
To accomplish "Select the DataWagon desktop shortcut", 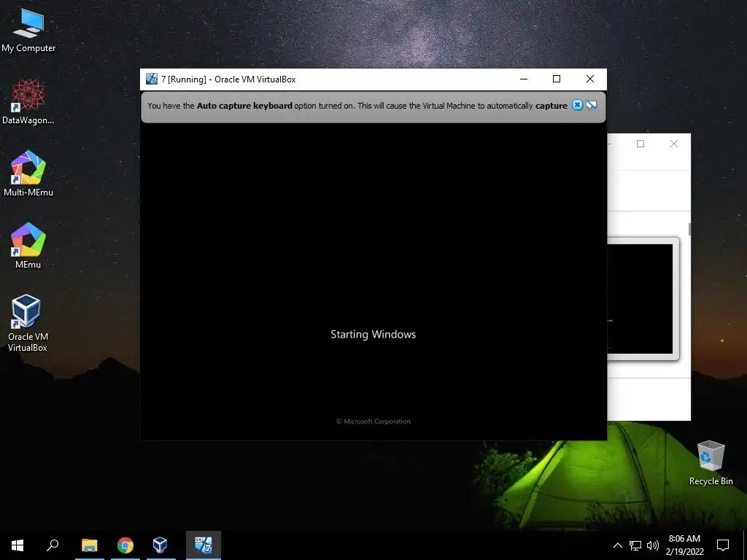I will click(28, 102).
